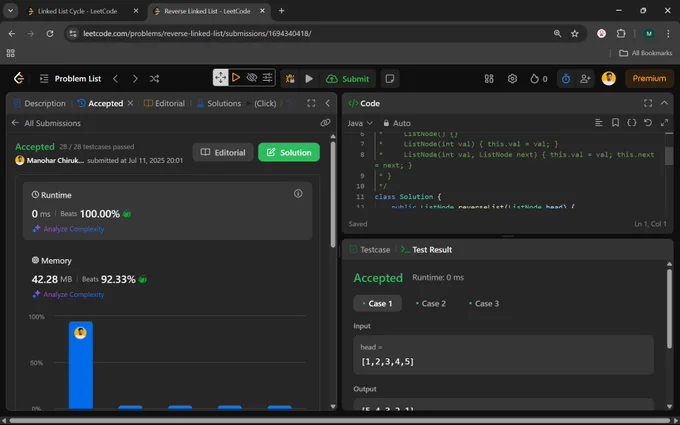Select Case 1 test case
The width and height of the screenshot is (680, 425).
(377, 304)
